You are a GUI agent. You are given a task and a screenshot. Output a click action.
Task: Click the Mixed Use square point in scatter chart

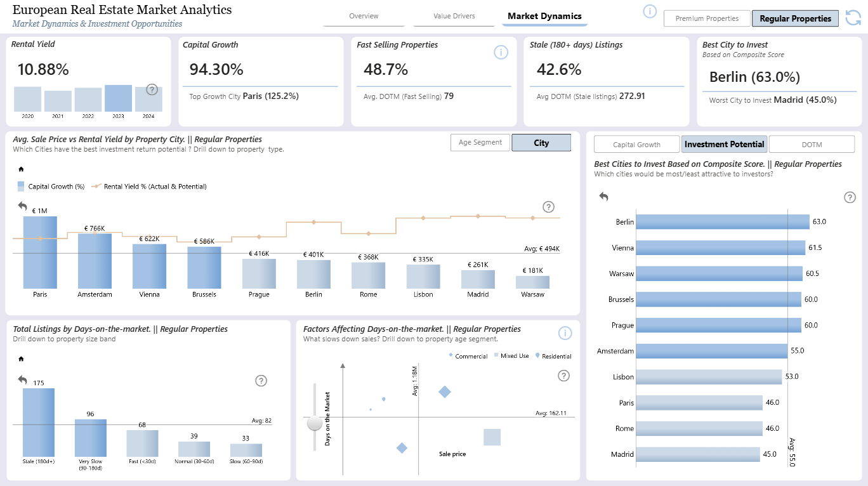pyautogui.click(x=492, y=437)
